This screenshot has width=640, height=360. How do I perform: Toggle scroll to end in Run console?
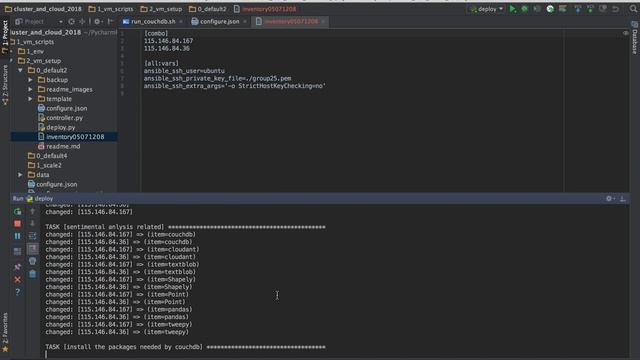(x=33, y=249)
